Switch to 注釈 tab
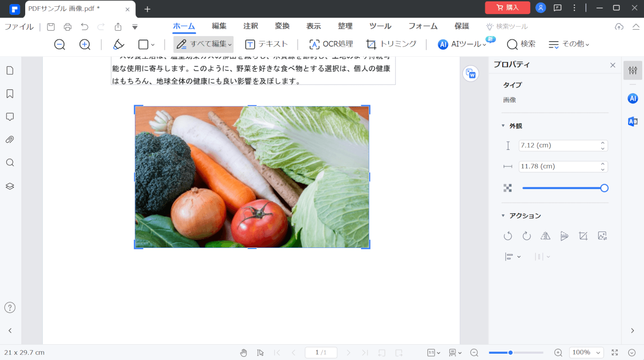Screen dimensions: 644x360 tap(251, 26)
